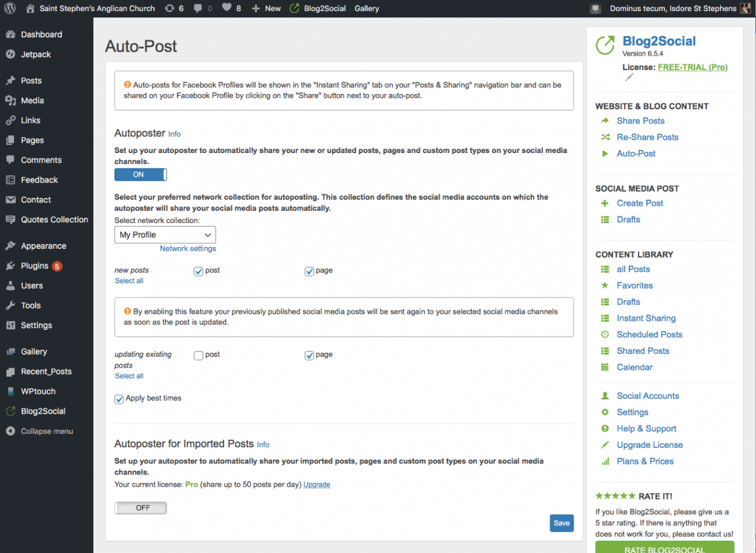
Task: Click the WordPress logo icon
Action: pyautogui.click(x=10, y=9)
